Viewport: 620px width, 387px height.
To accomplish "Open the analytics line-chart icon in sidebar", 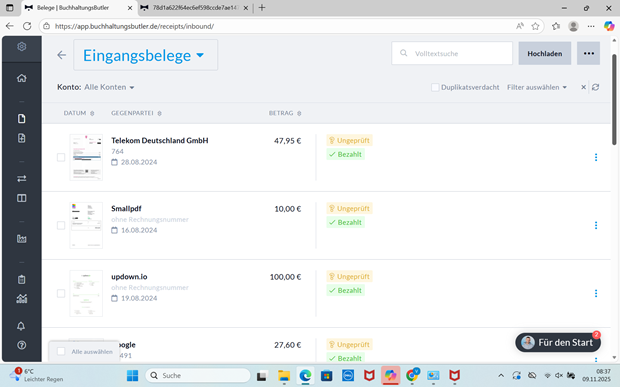I will pos(21,298).
